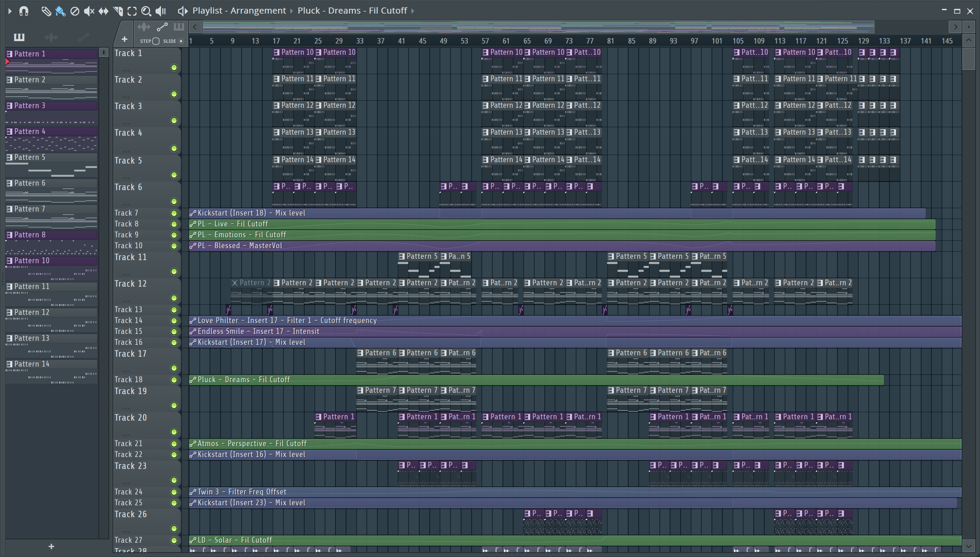The width and height of the screenshot is (980, 557).
Task: Select the Playback speaker tool
Action: (160, 11)
